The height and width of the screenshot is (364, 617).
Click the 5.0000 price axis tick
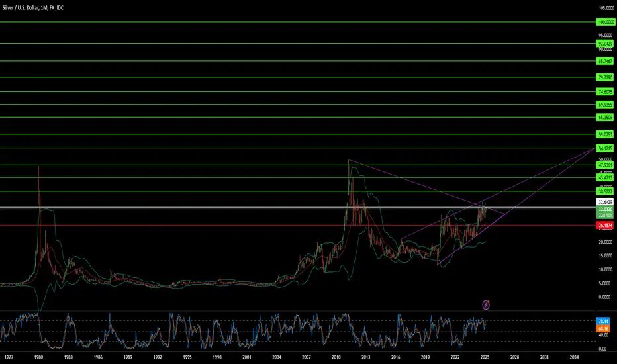tap(605, 283)
